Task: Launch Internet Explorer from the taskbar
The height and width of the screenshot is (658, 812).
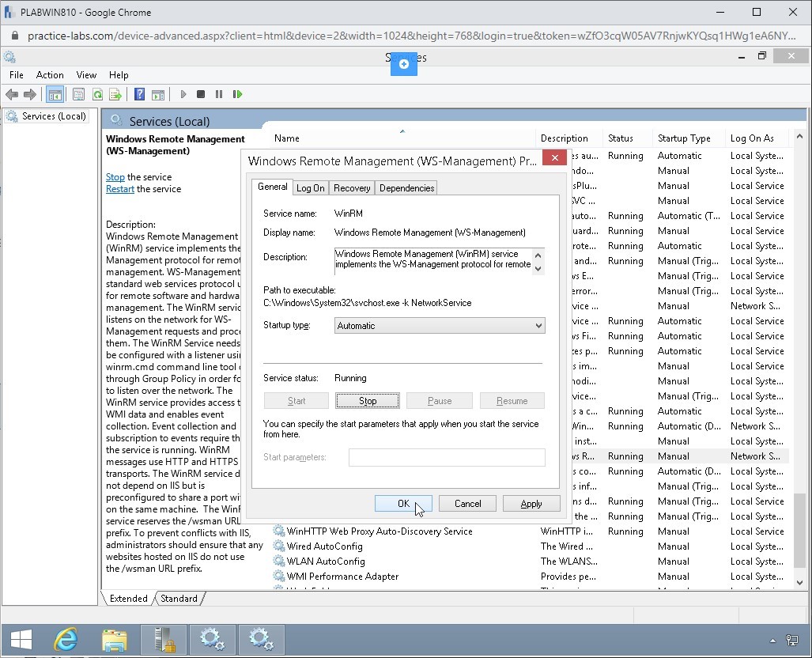Action: [66, 641]
